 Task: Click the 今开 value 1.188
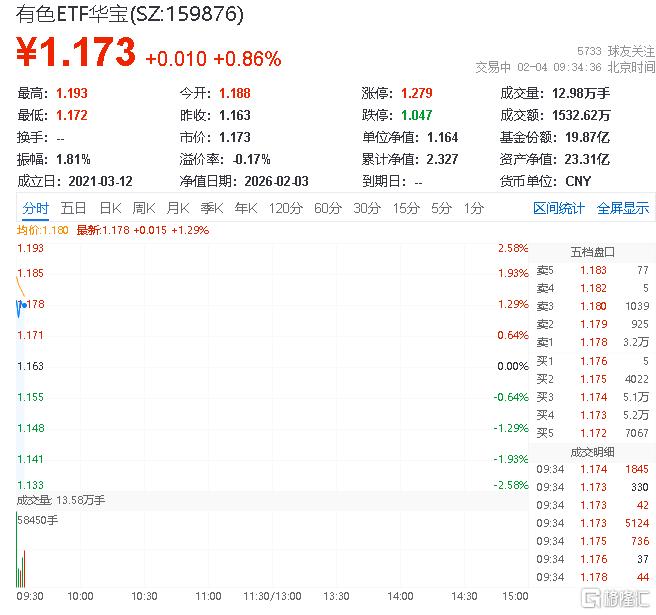[x=235, y=93]
